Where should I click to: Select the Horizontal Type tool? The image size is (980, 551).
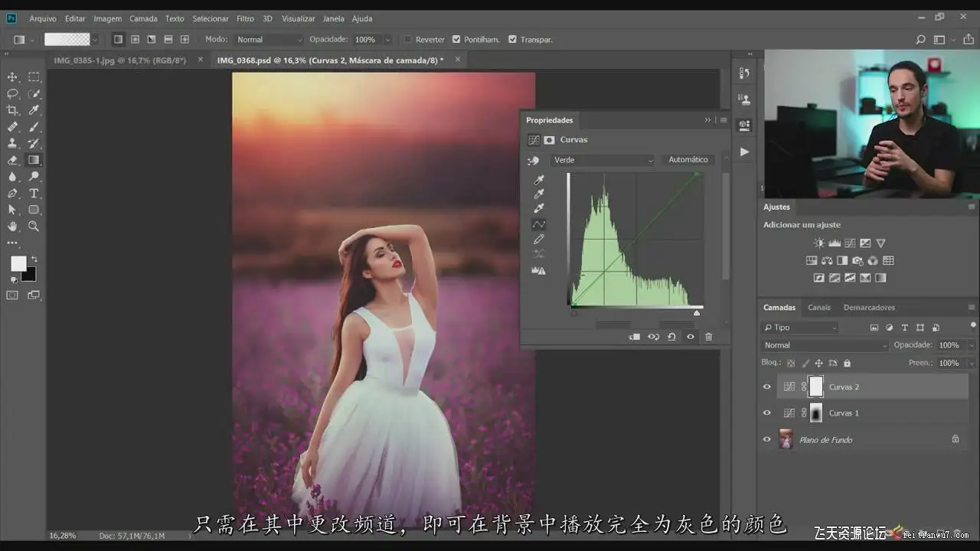(x=34, y=194)
